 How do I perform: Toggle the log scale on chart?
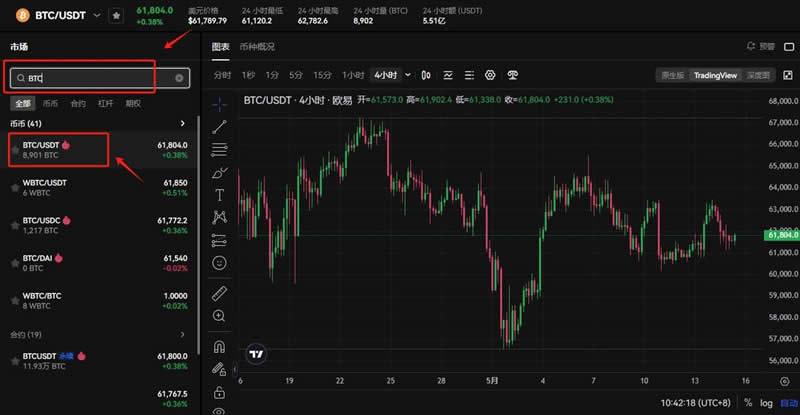point(765,401)
